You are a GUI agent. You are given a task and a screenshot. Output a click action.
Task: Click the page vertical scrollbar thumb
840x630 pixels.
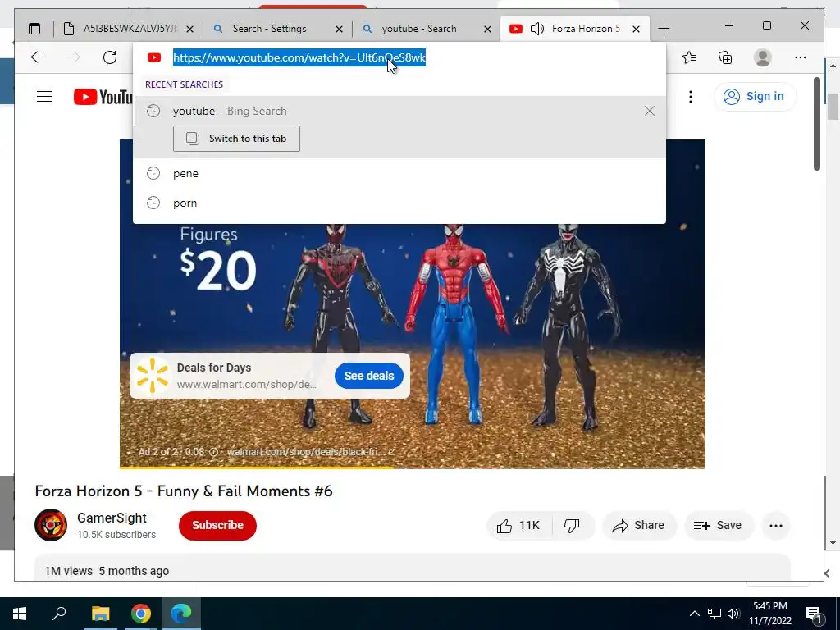[817, 125]
